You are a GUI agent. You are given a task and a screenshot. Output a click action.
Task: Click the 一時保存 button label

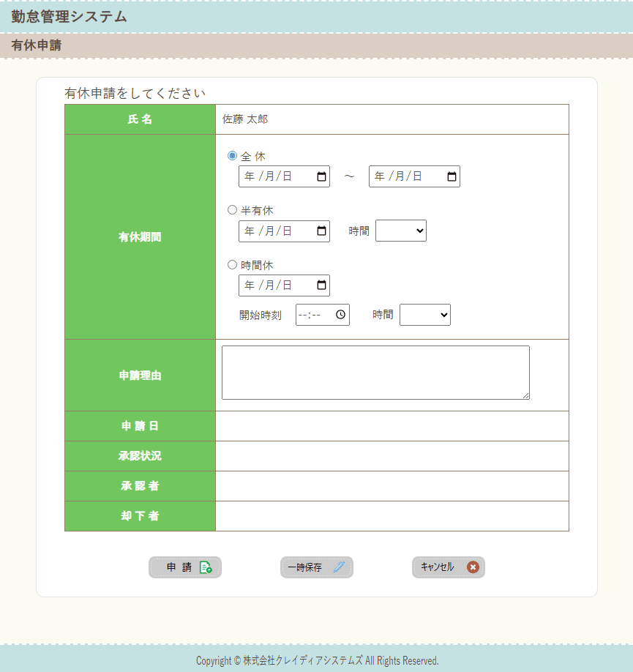(304, 567)
